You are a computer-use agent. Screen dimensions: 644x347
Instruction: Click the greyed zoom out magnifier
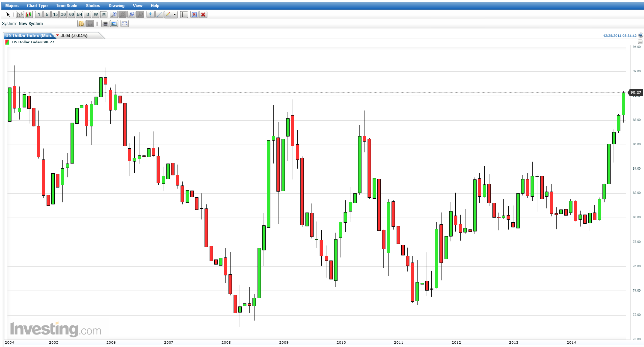click(x=123, y=15)
